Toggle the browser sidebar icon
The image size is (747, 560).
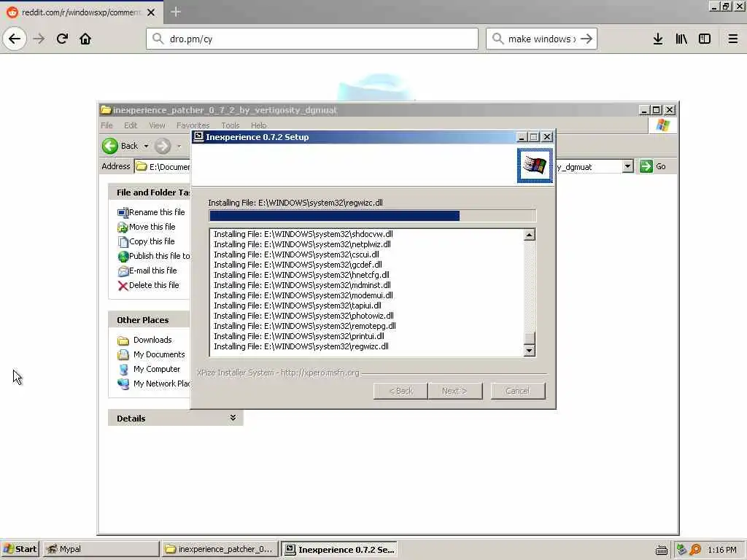(705, 39)
